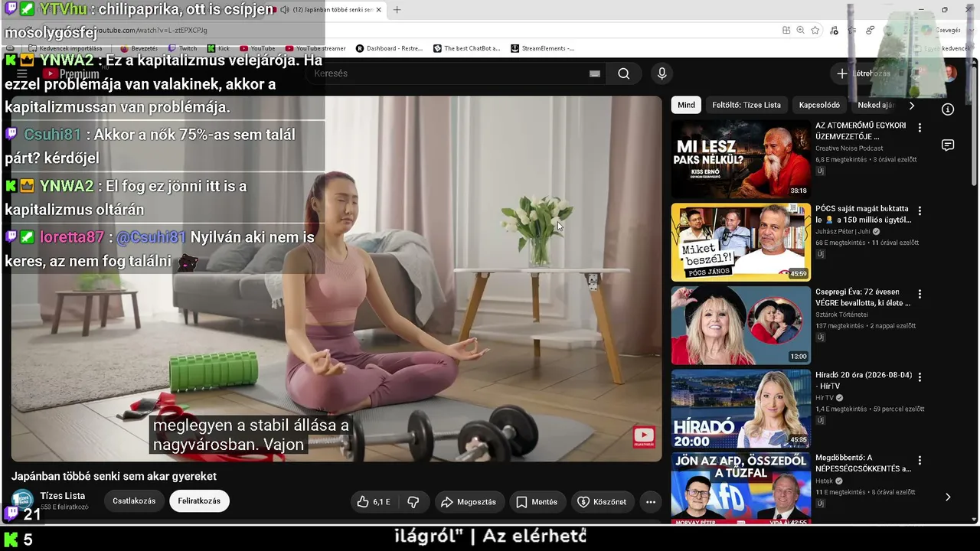Select the Mind filter chip
This screenshot has width=980, height=551.
pyautogui.click(x=687, y=105)
